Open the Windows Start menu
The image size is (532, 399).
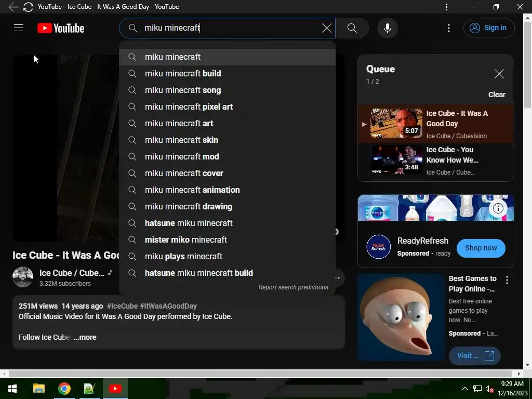[12, 389]
